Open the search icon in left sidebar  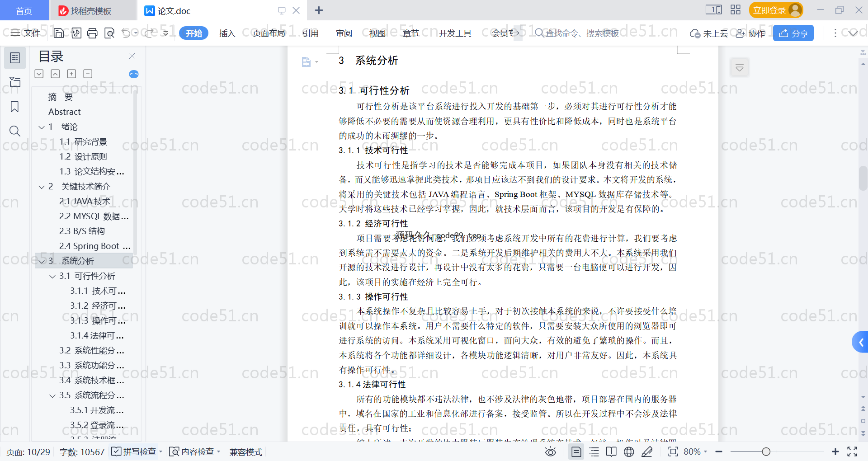[x=15, y=131]
